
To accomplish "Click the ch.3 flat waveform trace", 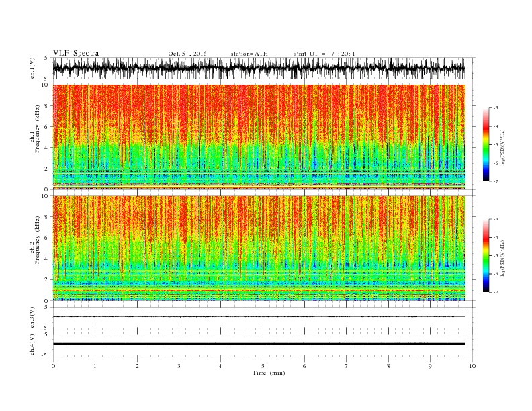I will [x=259, y=317].
